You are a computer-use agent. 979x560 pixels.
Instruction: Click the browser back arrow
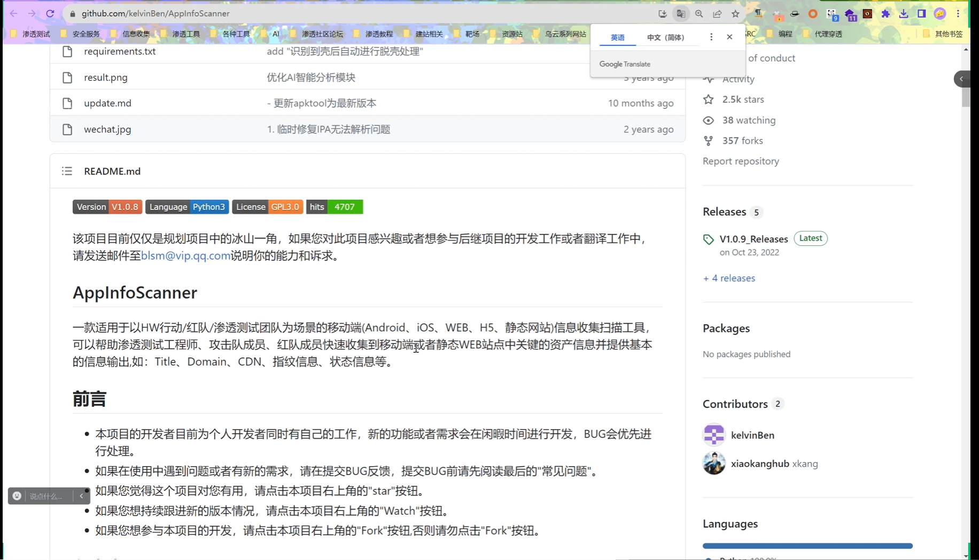click(x=14, y=13)
